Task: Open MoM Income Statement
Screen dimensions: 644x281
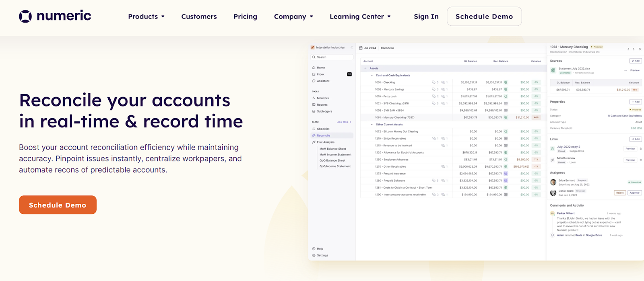Action: point(335,155)
